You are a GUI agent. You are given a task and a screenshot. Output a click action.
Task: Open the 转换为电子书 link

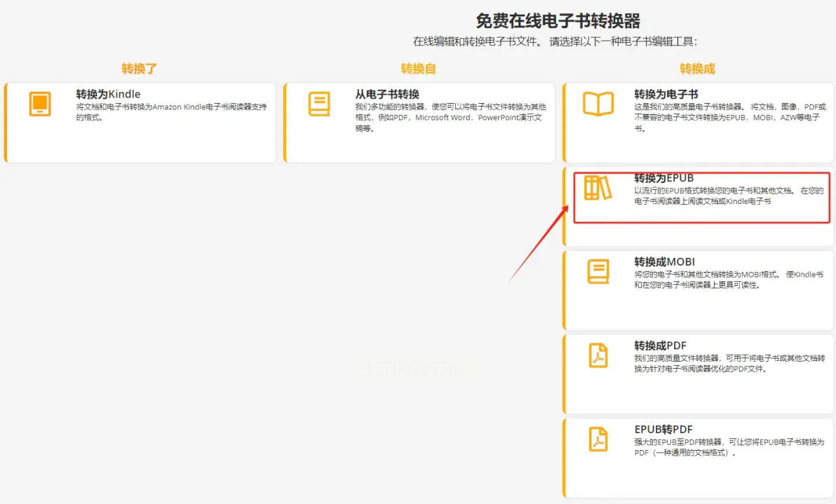coord(666,95)
